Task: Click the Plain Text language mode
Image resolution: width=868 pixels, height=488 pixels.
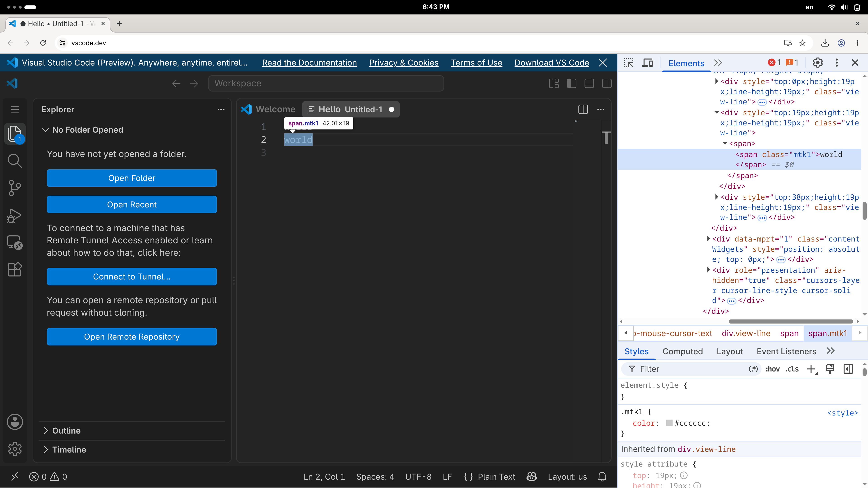Action: [496, 476]
